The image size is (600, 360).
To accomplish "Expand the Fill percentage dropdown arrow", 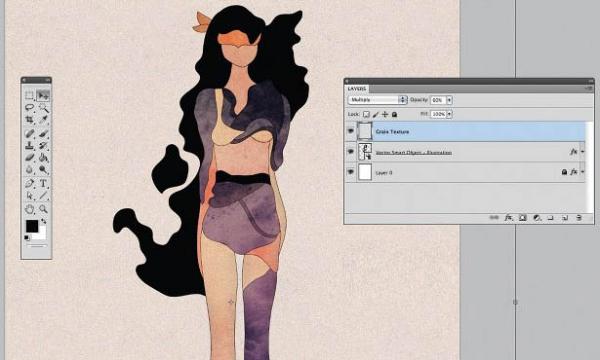I will (x=449, y=114).
